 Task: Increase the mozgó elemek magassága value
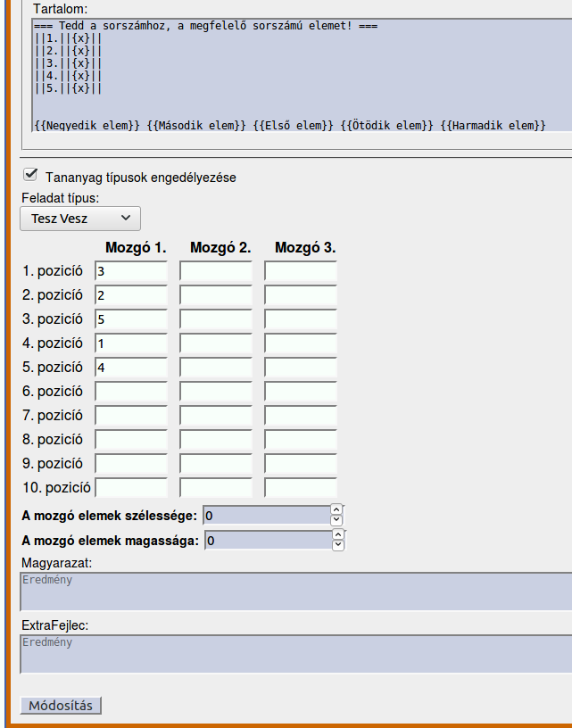point(337,534)
